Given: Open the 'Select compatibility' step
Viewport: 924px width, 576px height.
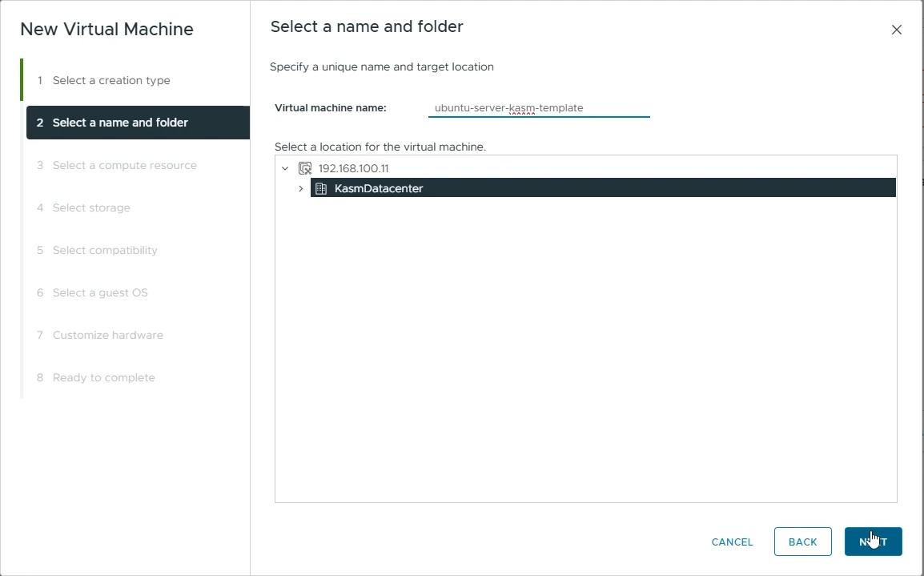Looking at the screenshot, I should (x=105, y=250).
